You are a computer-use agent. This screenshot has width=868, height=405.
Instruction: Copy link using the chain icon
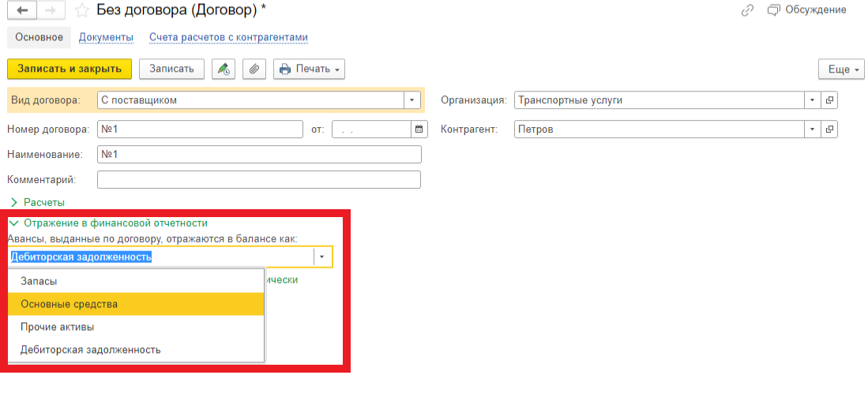pos(747,10)
